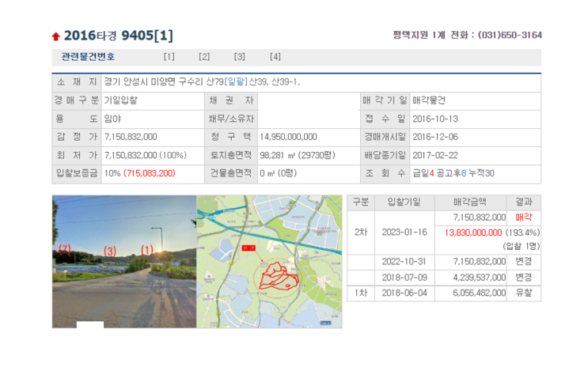Click the 구분 column header
588x367 pixels.
click(x=361, y=202)
